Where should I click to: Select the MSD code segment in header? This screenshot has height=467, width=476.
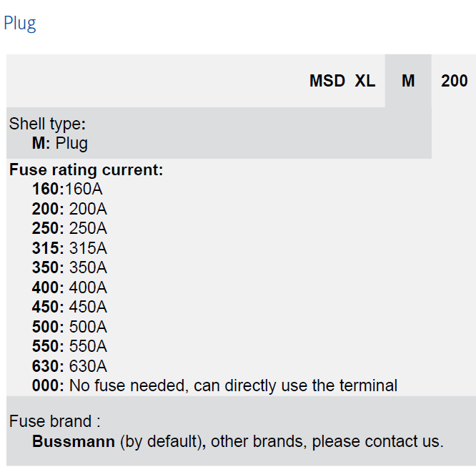(327, 81)
